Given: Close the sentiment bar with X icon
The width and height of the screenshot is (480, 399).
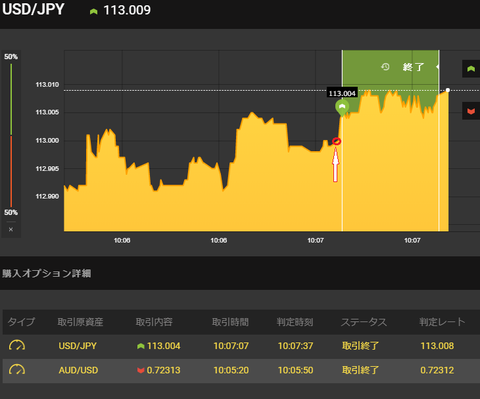Looking at the screenshot, I should click(x=11, y=229).
